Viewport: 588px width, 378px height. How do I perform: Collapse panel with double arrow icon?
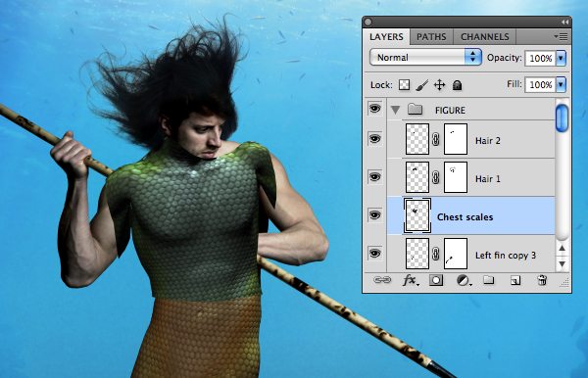pyautogui.click(x=564, y=23)
